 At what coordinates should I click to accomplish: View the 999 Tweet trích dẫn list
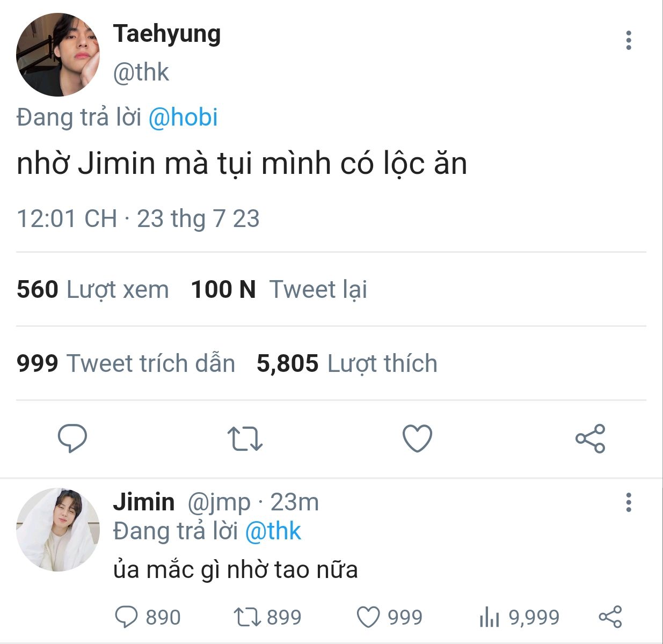(x=126, y=363)
